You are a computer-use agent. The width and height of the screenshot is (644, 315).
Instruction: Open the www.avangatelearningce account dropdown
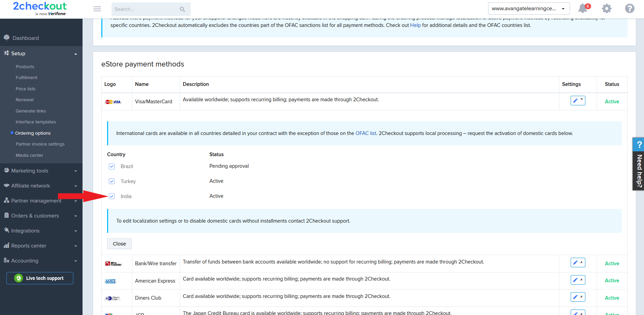(529, 9)
